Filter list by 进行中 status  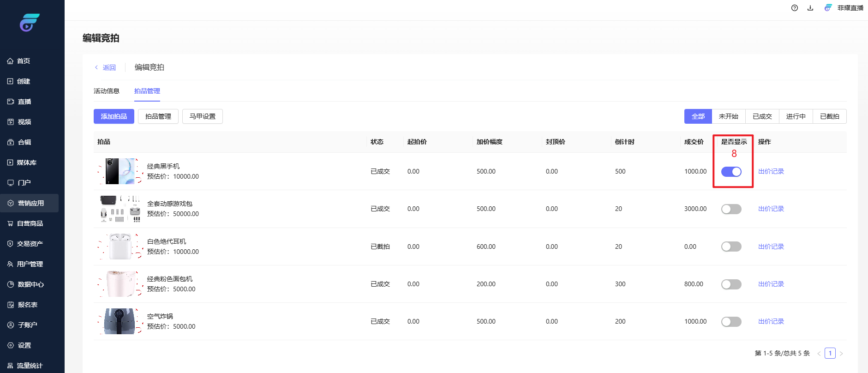click(x=796, y=116)
